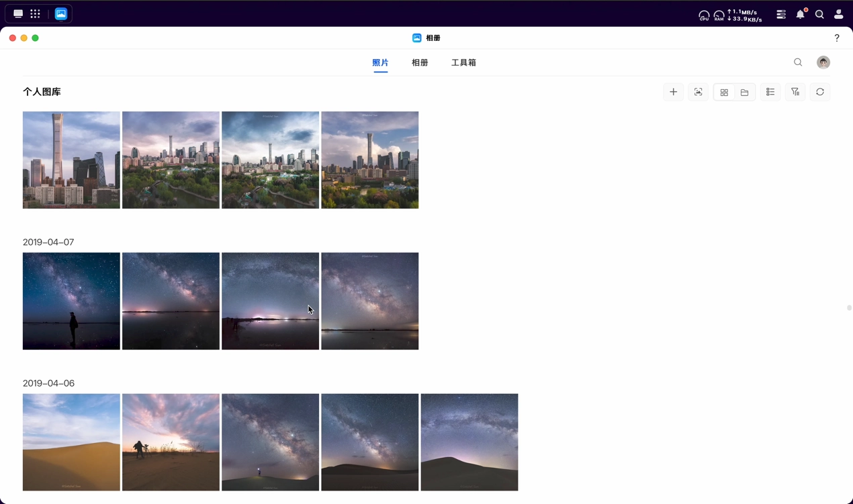Open the app launcher grid icon
The image size is (853, 504).
coord(35,13)
